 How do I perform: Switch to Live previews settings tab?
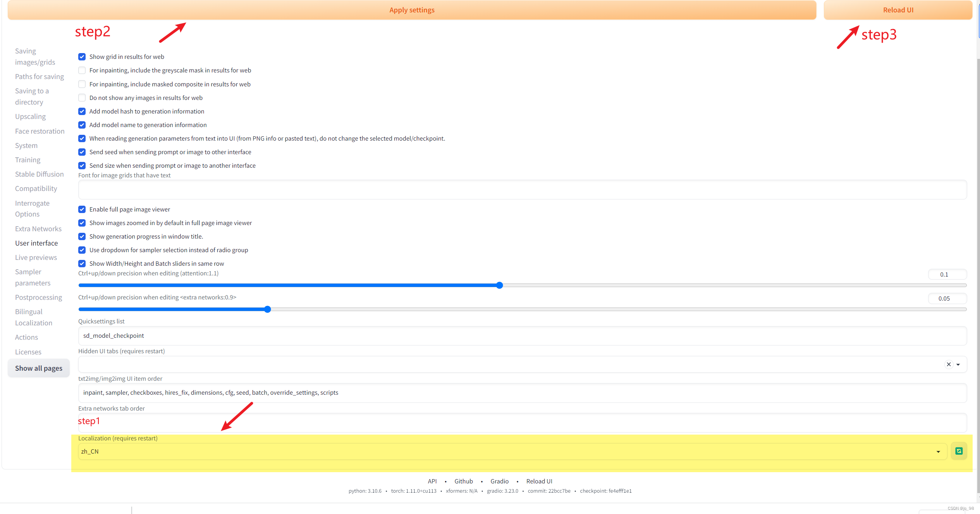(36, 258)
